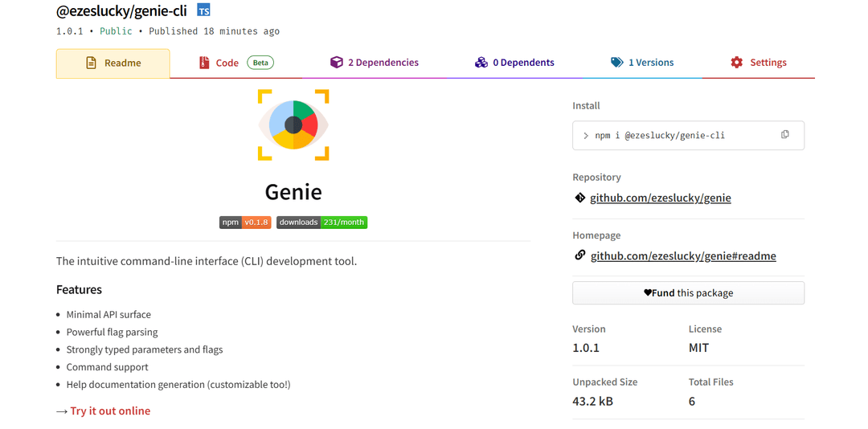Click the Settings gear icon

pos(736,63)
